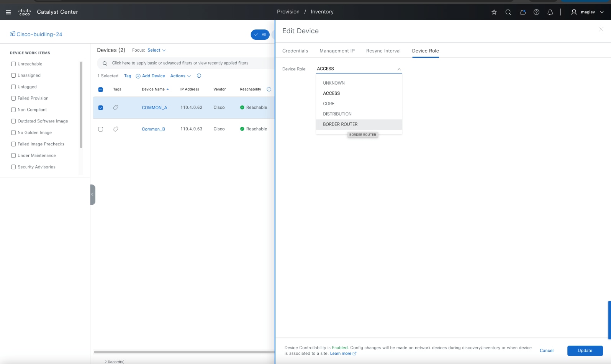The image size is (611, 364).
Task: Enable the Unreachable filter checkbox
Action: (13, 64)
